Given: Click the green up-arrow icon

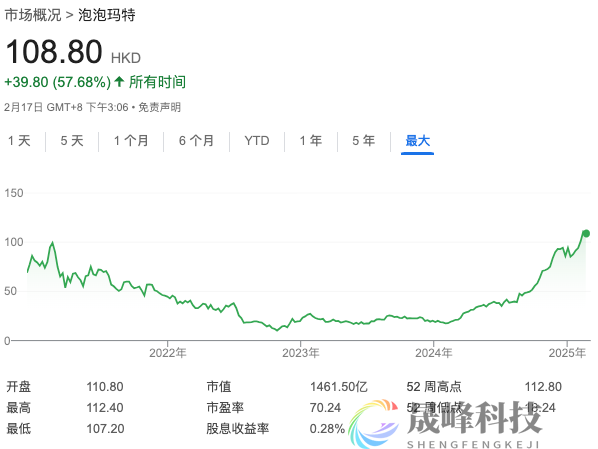Looking at the screenshot, I should pos(119,81).
